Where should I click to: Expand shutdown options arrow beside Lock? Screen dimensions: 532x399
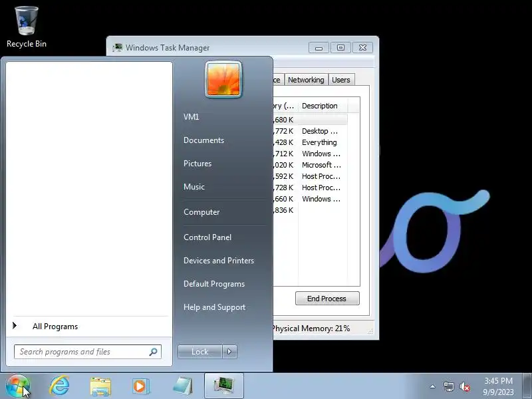pyautogui.click(x=229, y=352)
